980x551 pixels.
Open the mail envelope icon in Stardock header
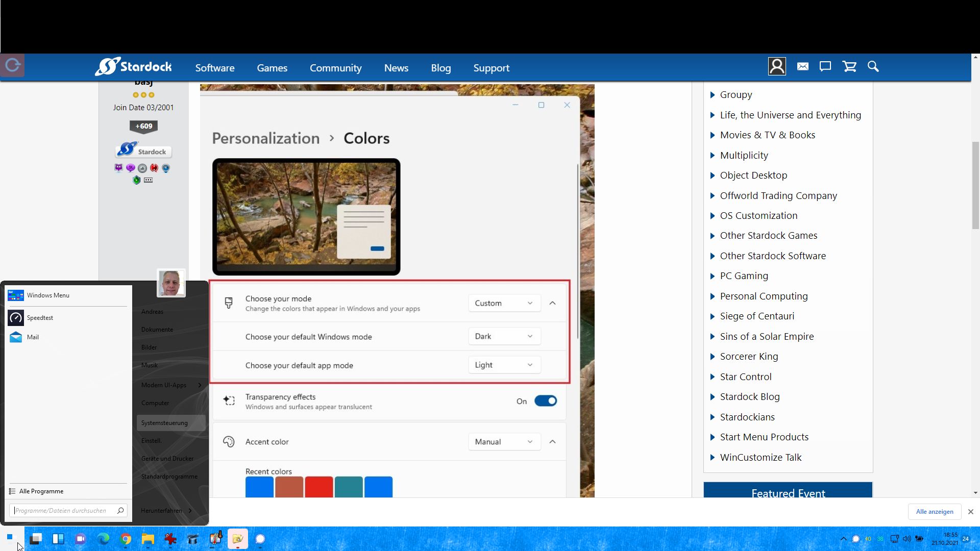[x=802, y=67]
